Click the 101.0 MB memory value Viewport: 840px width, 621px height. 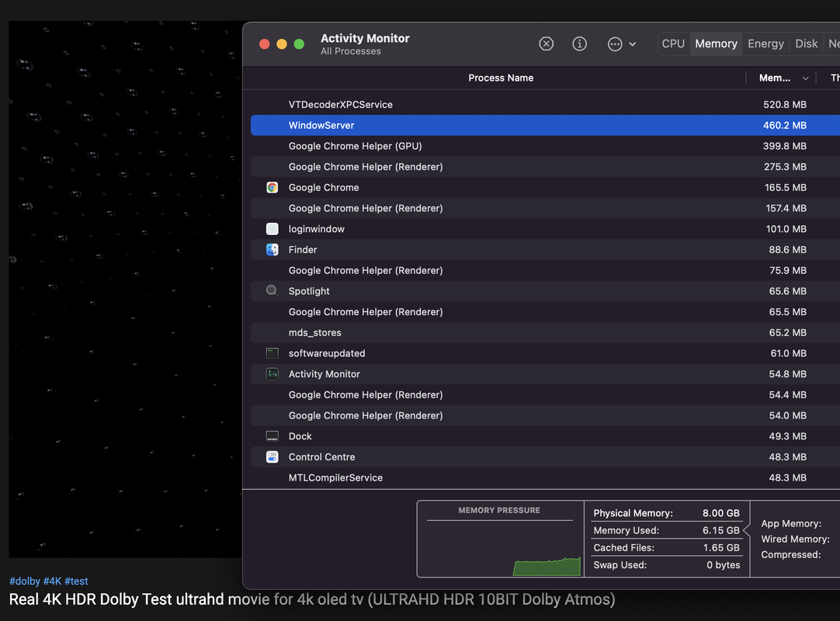tap(786, 229)
